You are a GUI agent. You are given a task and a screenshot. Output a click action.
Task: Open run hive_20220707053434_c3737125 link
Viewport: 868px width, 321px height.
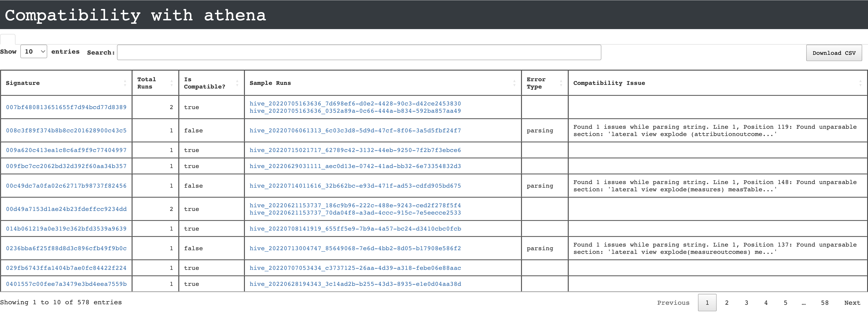[x=355, y=268]
